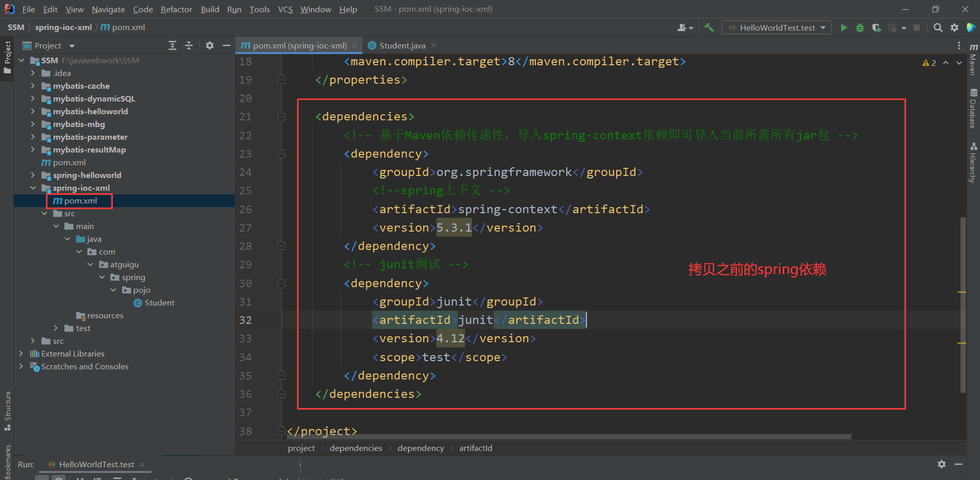The image size is (980, 480).
Task: Fold junit dependency block at line 30
Action: tap(281, 284)
